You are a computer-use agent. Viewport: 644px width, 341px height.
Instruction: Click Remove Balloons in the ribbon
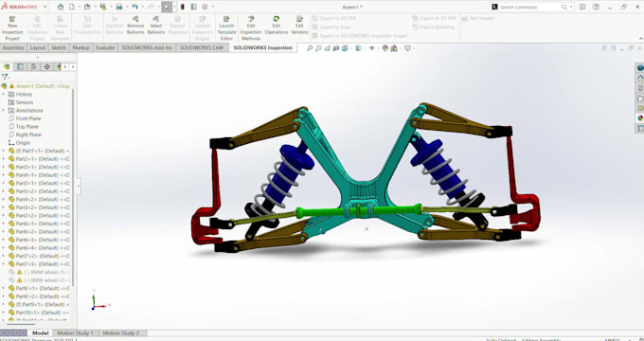[135, 26]
